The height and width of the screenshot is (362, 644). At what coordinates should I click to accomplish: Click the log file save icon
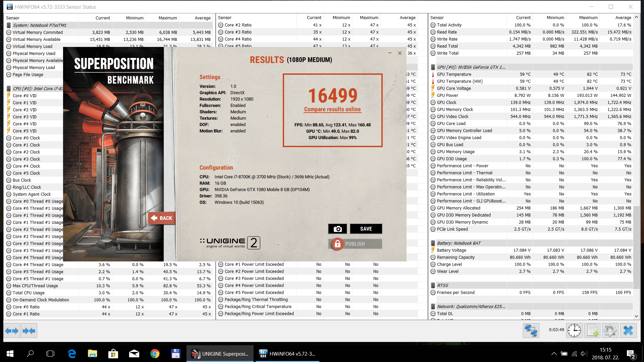coord(592,330)
